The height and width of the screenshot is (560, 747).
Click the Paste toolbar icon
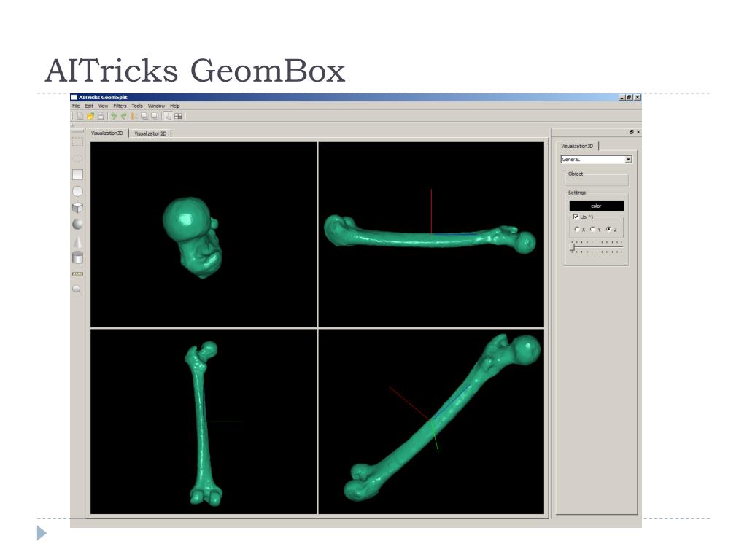[x=155, y=116]
